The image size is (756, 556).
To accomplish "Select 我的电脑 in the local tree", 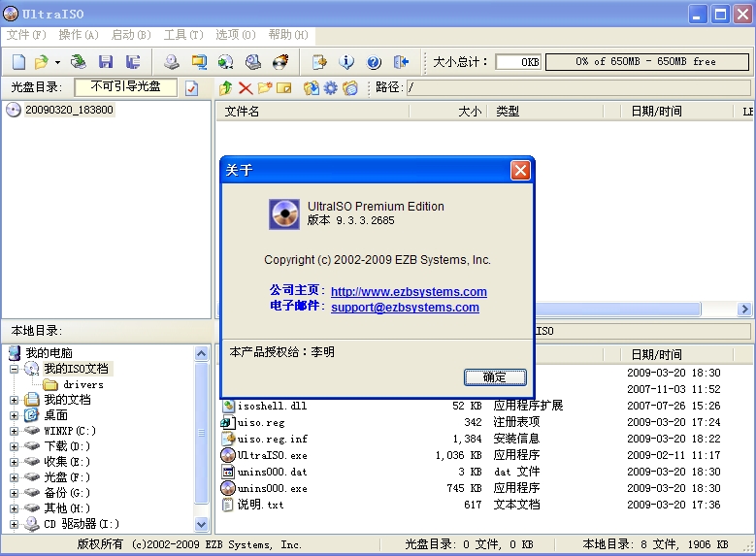I will click(x=49, y=353).
